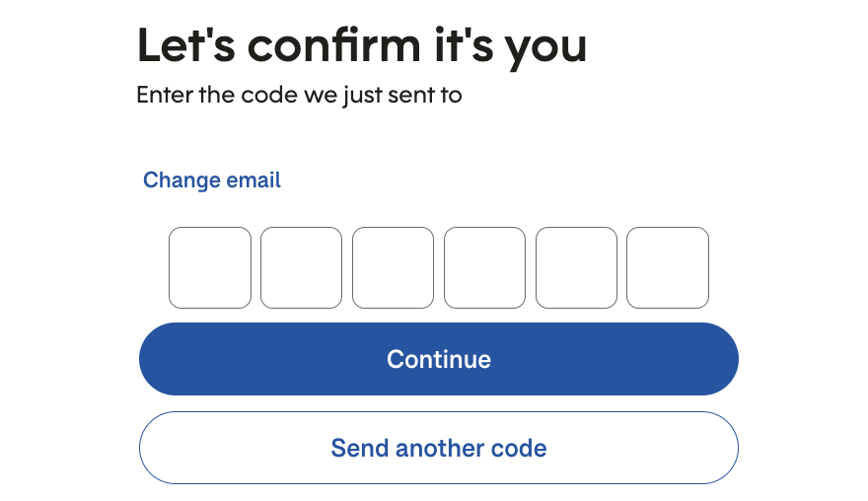Click the third code digit box
This screenshot has height=501, width=868.
click(x=393, y=267)
